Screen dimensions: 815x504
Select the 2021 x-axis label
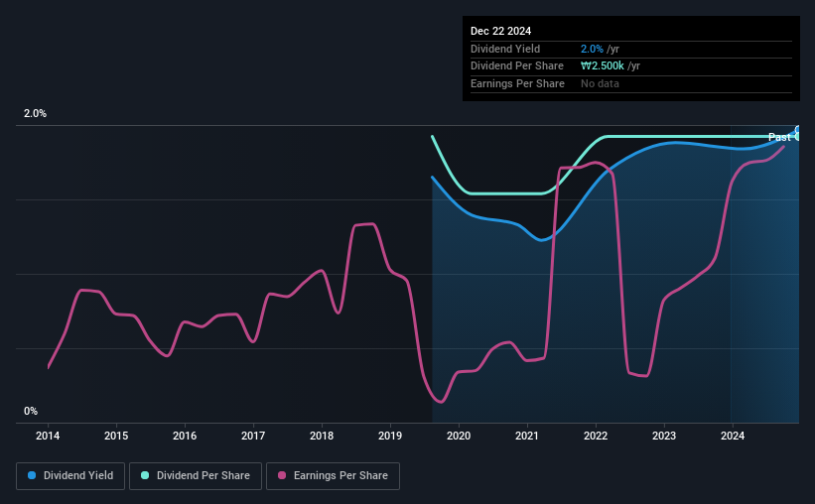[527, 436]
